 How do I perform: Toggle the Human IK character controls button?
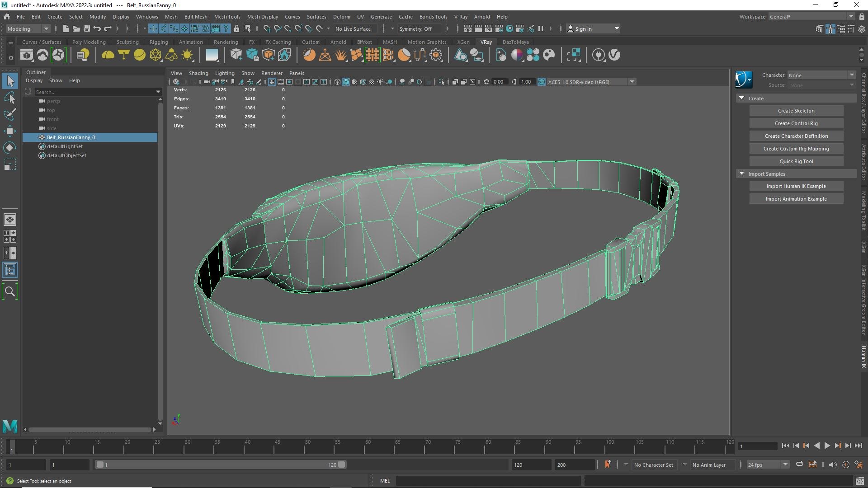830,28
